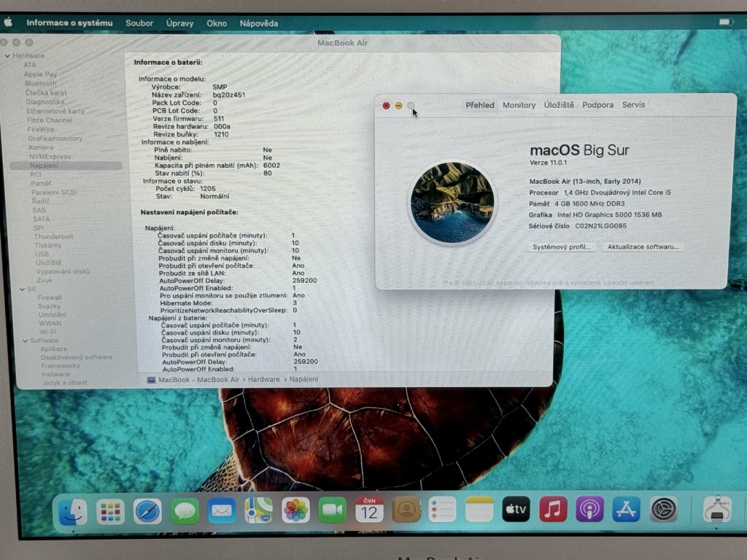Image resolution: width=747 pixels, height=560 pixels.
Task: Click the Počet cyklů value 1205
Action: [207, 189]
